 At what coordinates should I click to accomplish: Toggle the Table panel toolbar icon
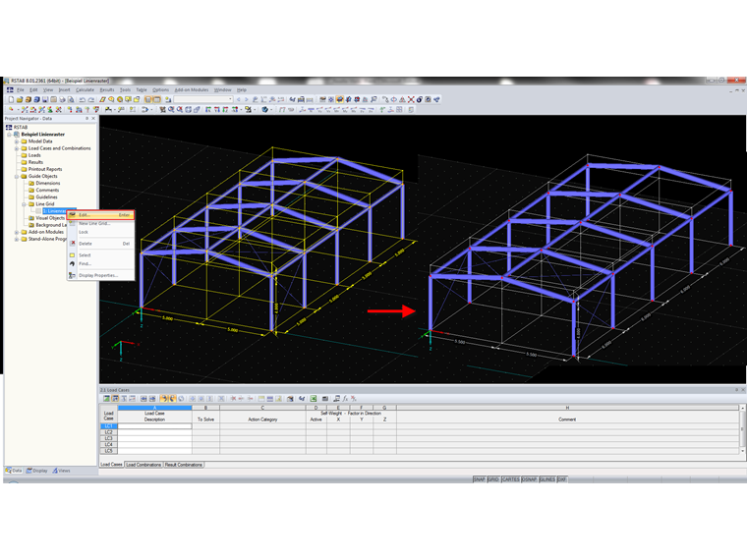pyautogui.click(x=156, y=99)
